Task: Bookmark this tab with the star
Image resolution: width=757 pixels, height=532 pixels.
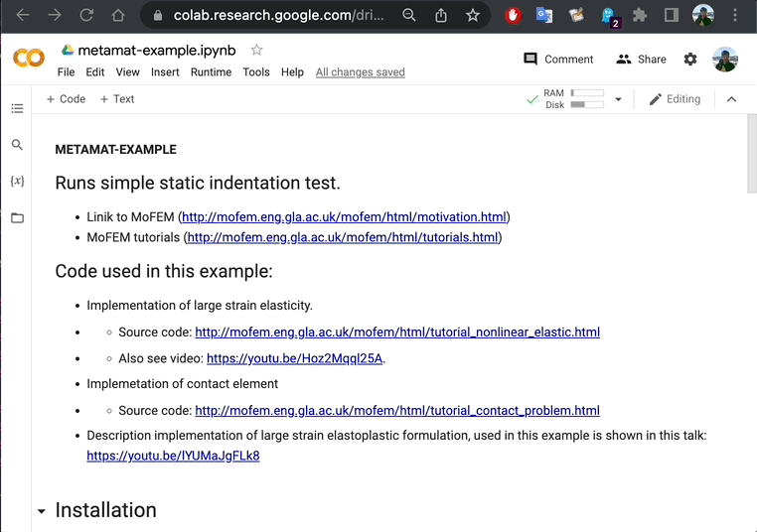Action: pos(473,16)
